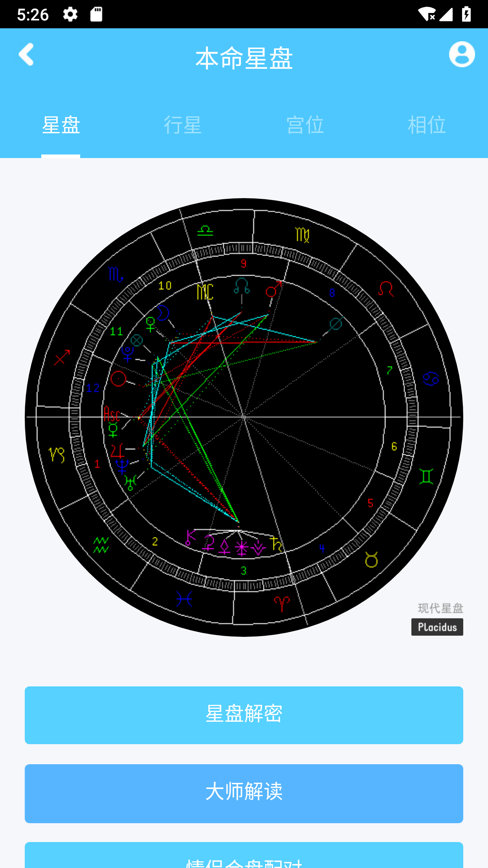Tap the yellow Taurus sign on ring

pyautogui.click(x=371, y=560)
